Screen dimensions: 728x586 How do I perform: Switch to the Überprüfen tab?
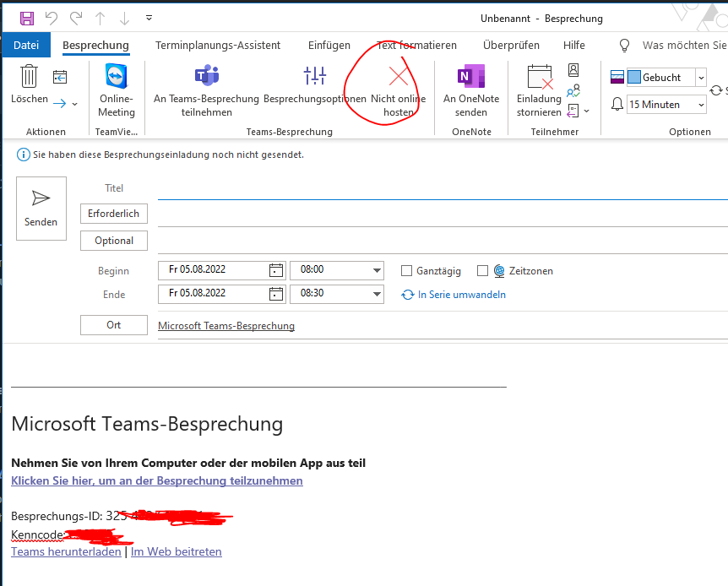pos(511,45)
